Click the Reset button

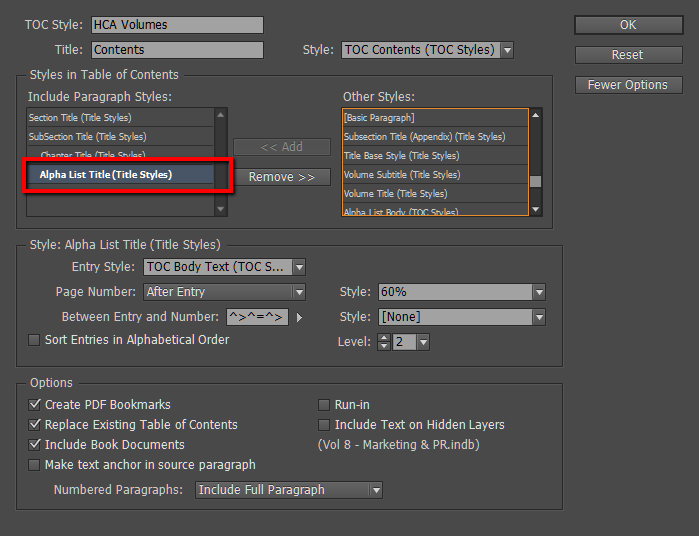point(628,55)
